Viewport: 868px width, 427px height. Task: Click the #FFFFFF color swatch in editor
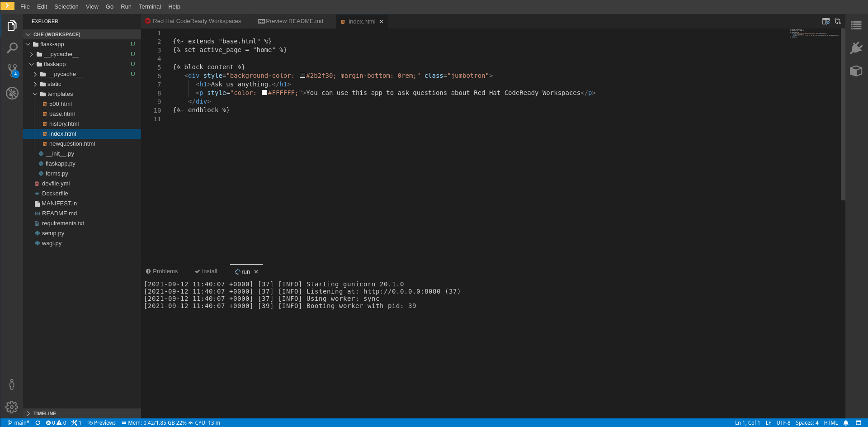(x=264, y=93)
